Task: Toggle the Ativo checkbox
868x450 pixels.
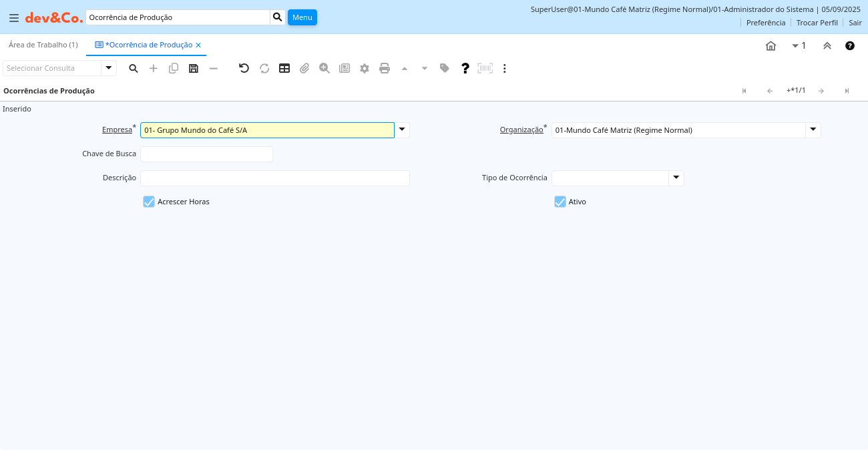Action: point(560,202)
